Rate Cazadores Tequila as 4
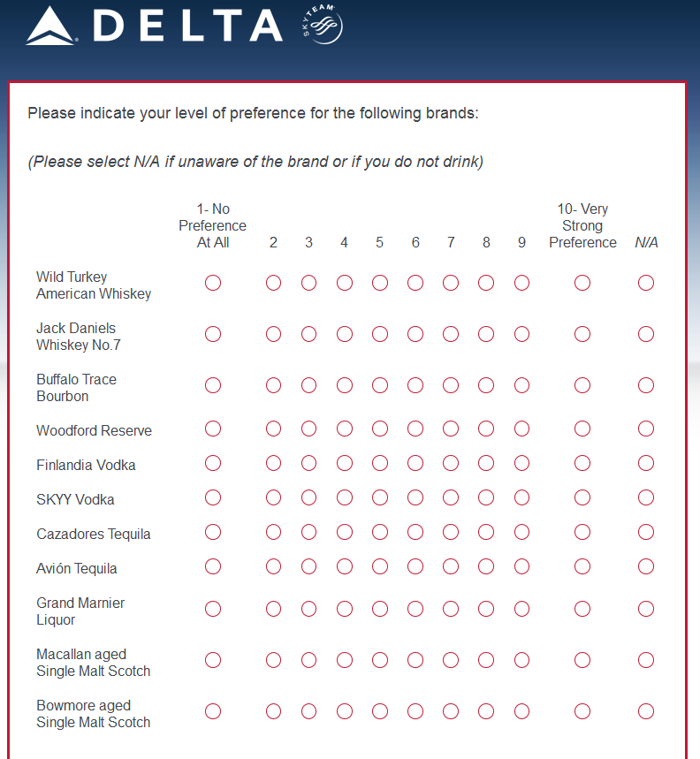 click(x=345, y=532)
